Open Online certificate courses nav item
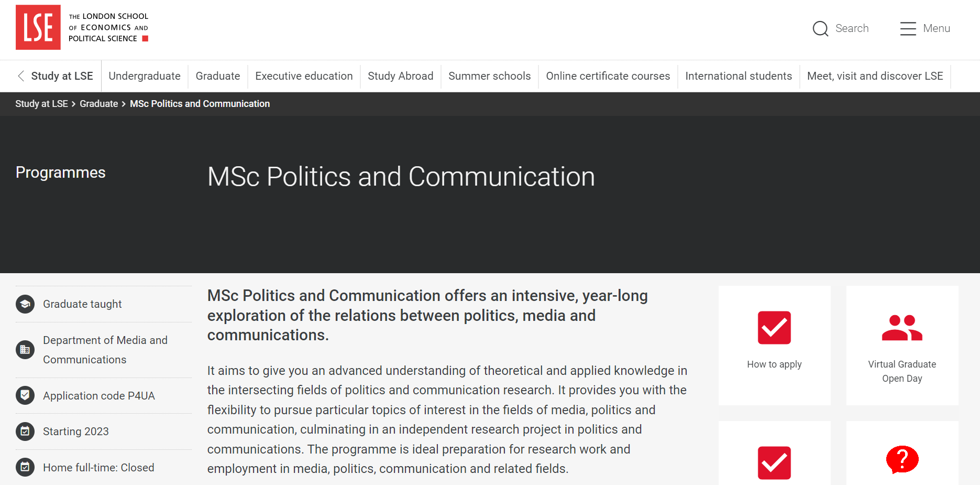The image size is (980, 485). 608,76
